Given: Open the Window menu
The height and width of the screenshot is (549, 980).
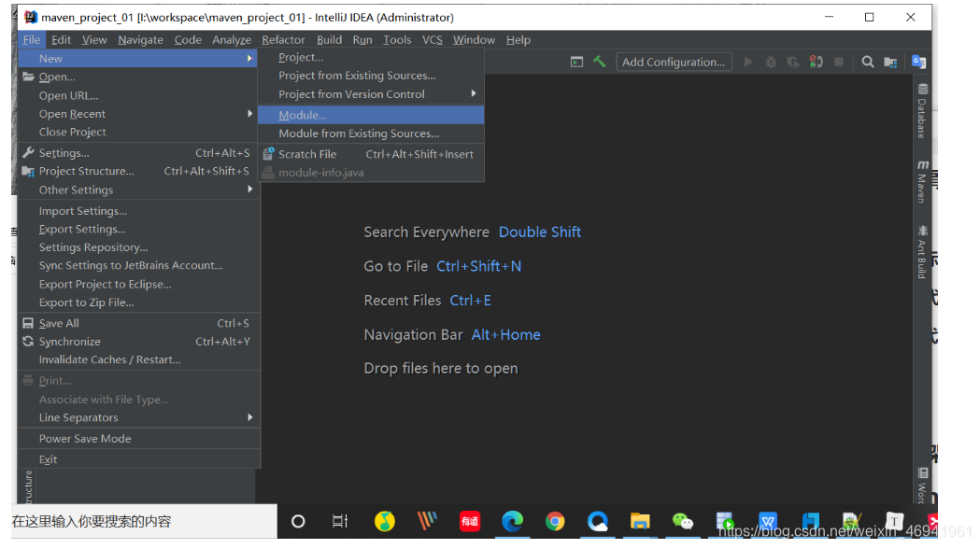Looking at the screenshot, I should 474,39.
